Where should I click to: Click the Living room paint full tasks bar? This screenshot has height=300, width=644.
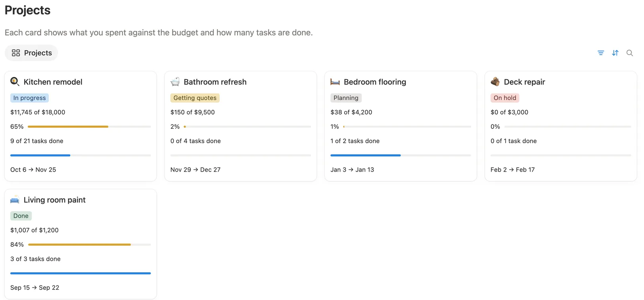[80, 273]
